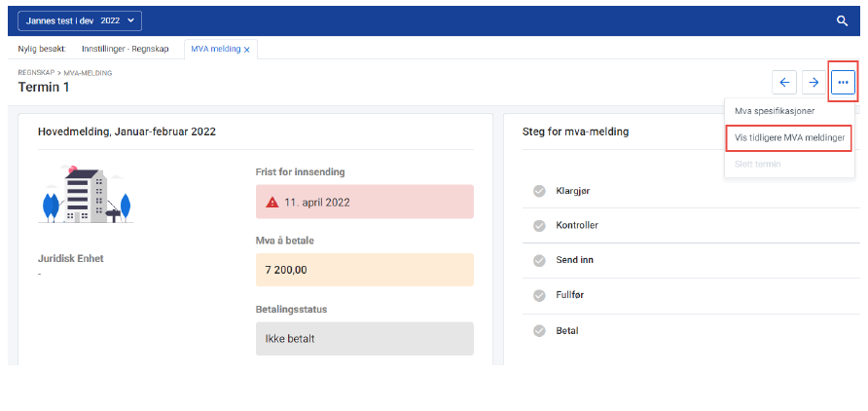This screenshot has width=868, height=411.
Task: Click the Klargjør step checkmark icon
Action: click(x=539, y=191)
